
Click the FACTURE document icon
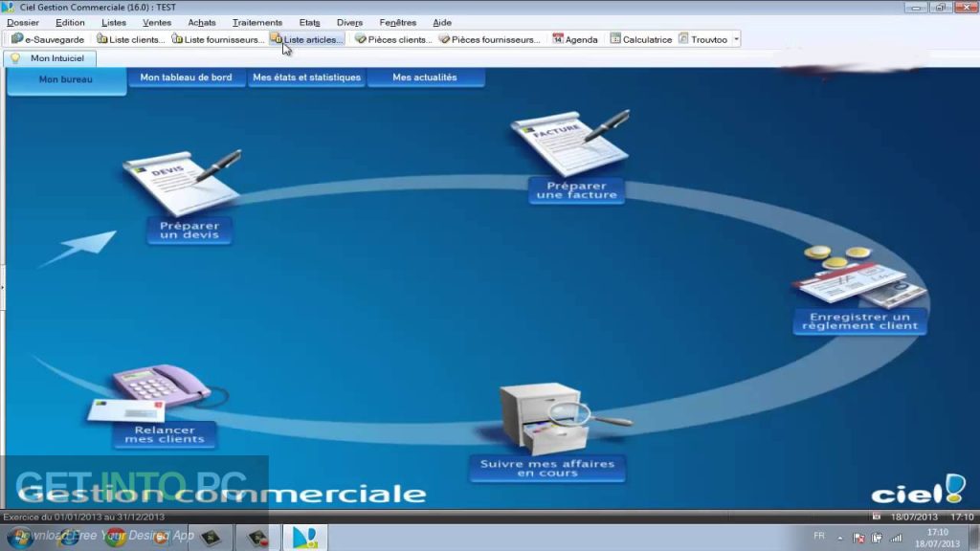pos(570,143)
